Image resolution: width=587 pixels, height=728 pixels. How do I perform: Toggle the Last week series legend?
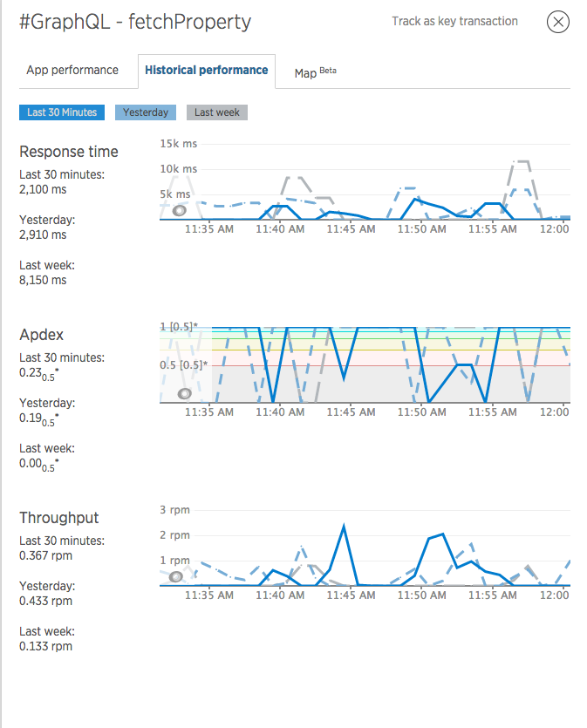coord(217,112)
